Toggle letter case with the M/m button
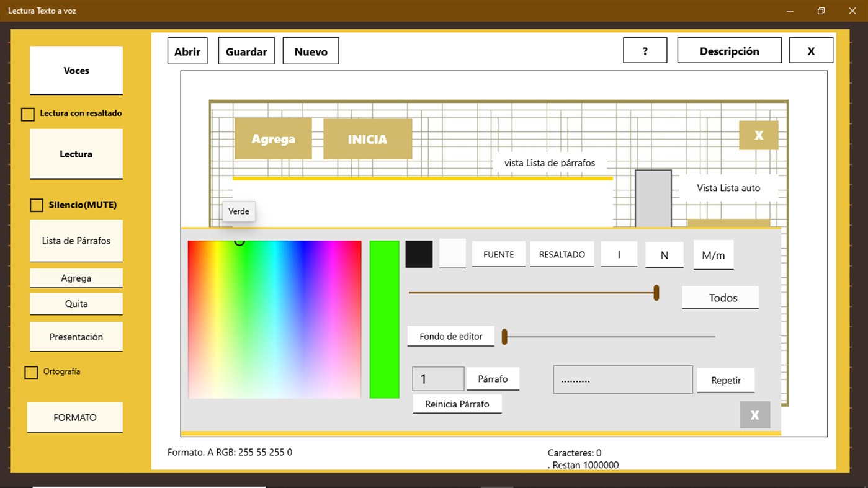This screenshot has width=868, height=488. pyautogui.click(x=713, y=254)
